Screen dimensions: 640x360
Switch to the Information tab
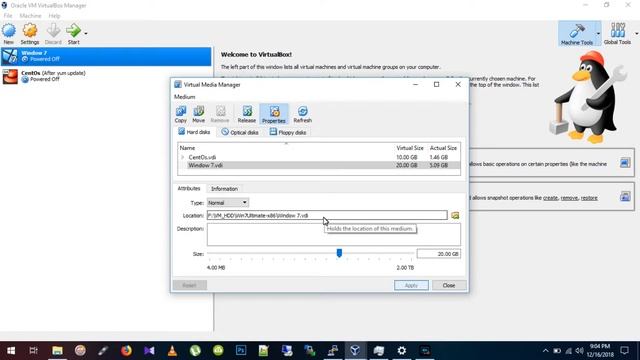[224, 189]
